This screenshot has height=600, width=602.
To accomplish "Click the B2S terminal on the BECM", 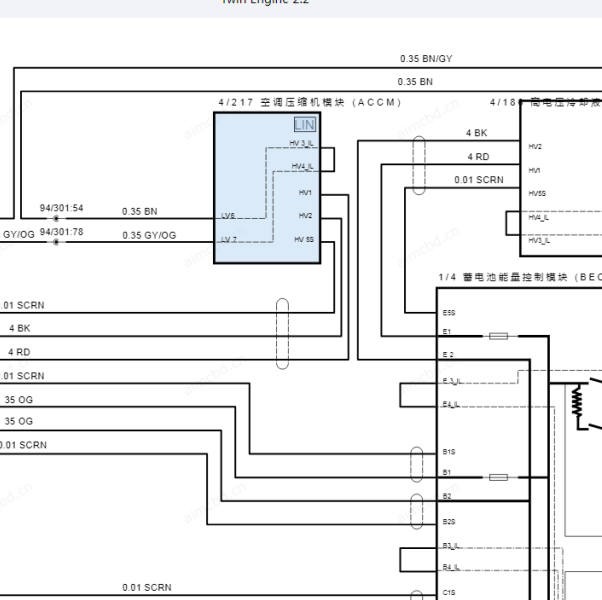I will click(x=449, y=522).
